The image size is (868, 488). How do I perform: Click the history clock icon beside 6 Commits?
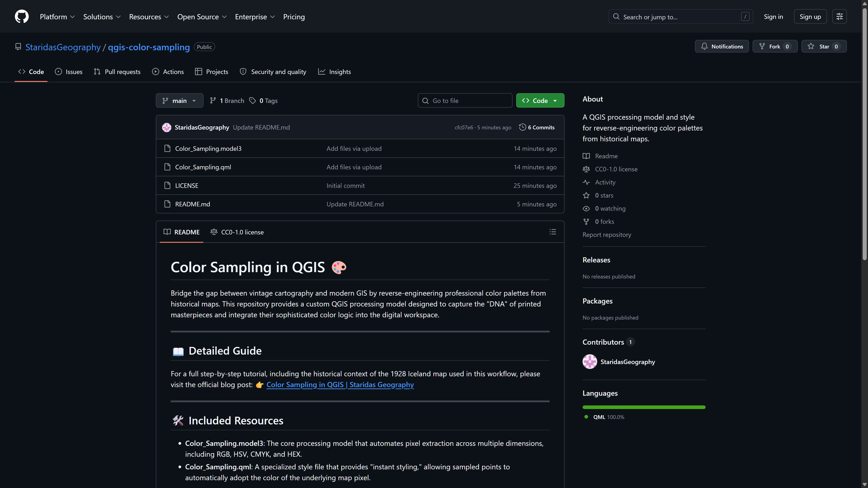click(x=522, y=127)
